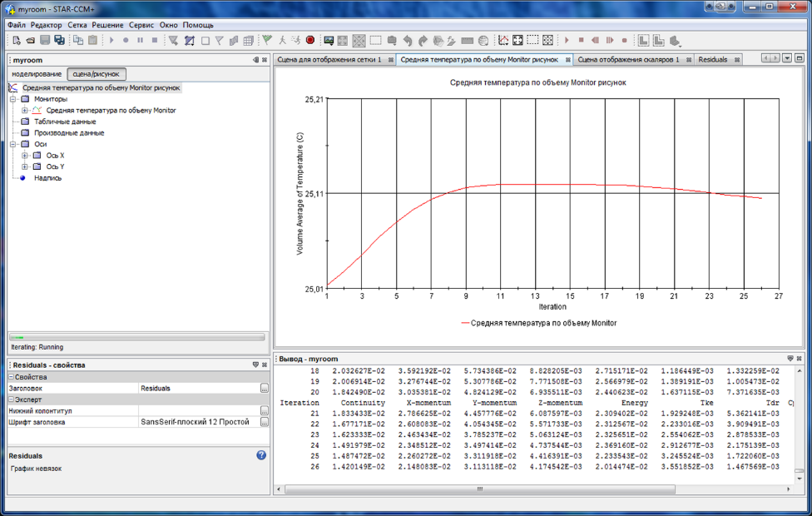Toggle the 'сцена/рисунок' view button
The image size is (812, 516).
[x=97, y=74]
